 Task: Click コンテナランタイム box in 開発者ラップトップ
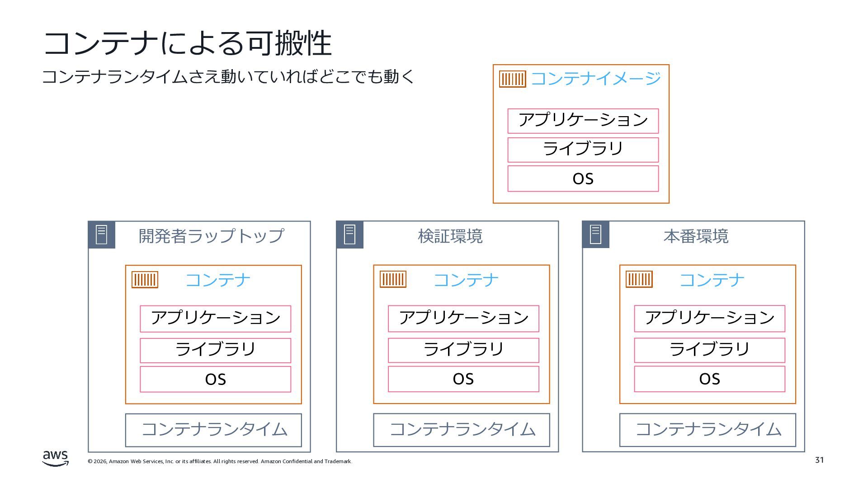tap(213, 430)
